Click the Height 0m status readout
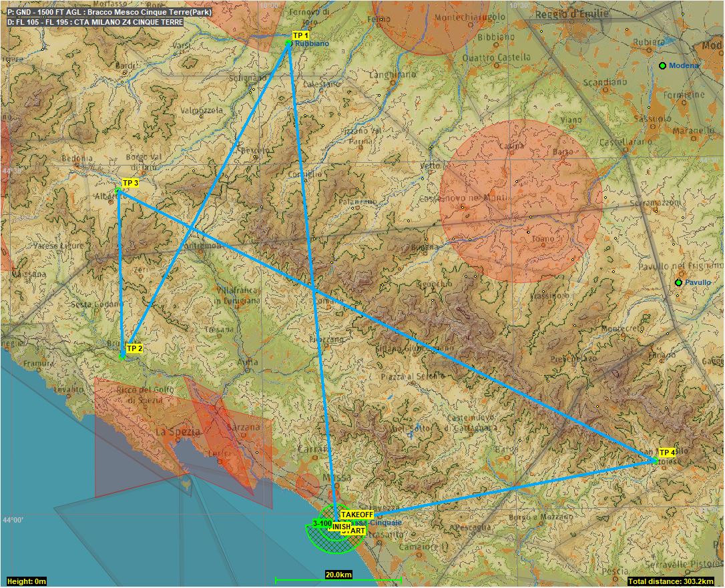 [27, 582]
